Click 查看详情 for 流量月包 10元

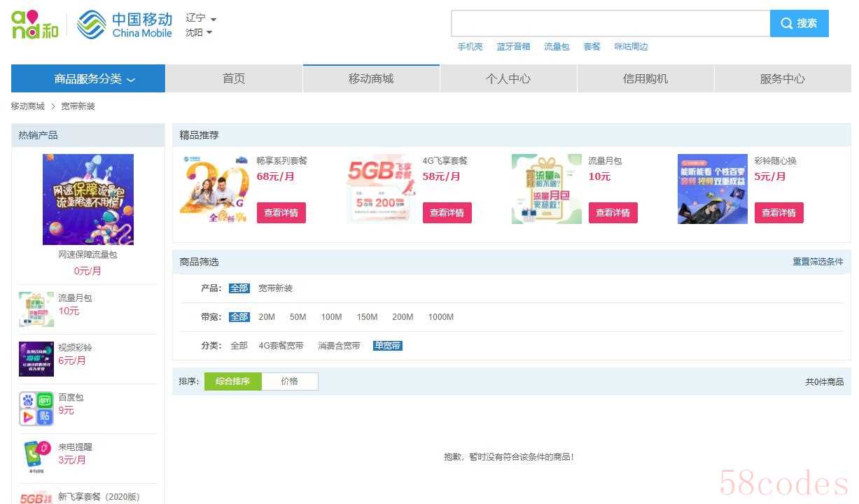[x=613, y=213]
